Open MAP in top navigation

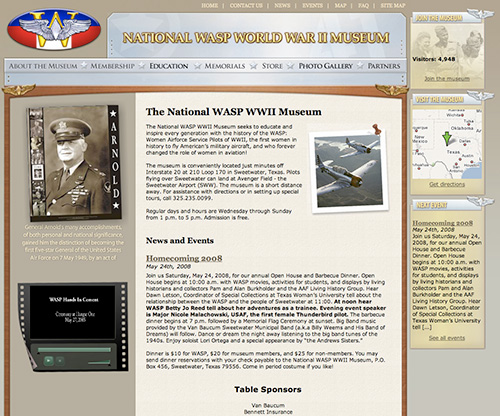(340, 6)
